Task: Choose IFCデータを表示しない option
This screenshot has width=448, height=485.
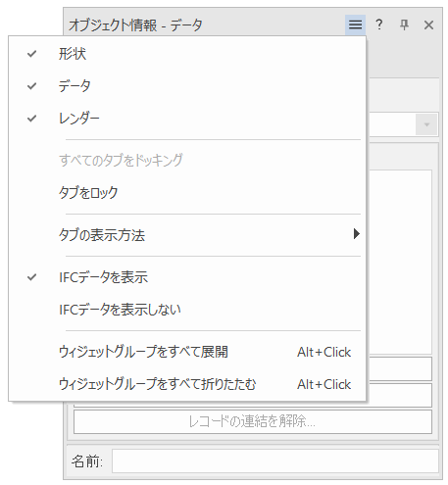Action: pyautogui.click(x=187, y=310)
